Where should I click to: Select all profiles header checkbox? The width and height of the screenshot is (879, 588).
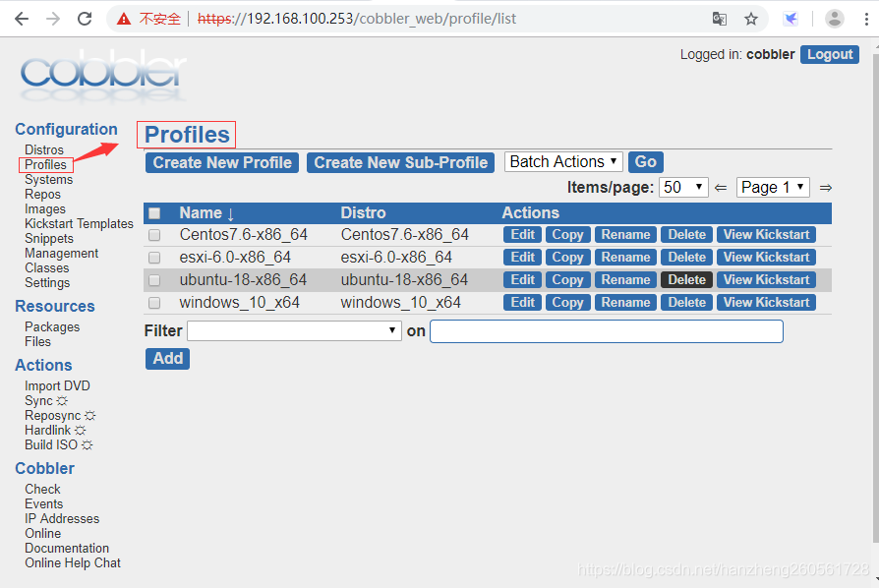click(154, 213)
